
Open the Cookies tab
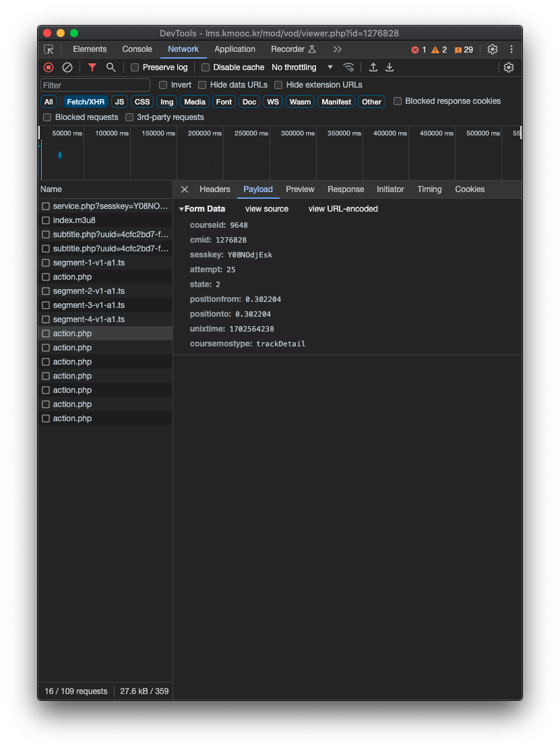(x=470, y=189)
